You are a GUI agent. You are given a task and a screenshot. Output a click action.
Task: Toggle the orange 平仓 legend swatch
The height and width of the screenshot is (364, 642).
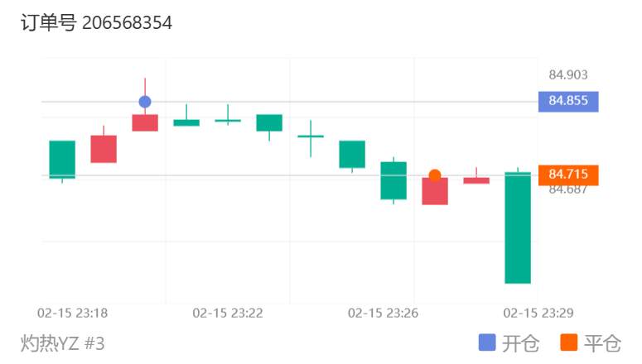coord(569,342)
